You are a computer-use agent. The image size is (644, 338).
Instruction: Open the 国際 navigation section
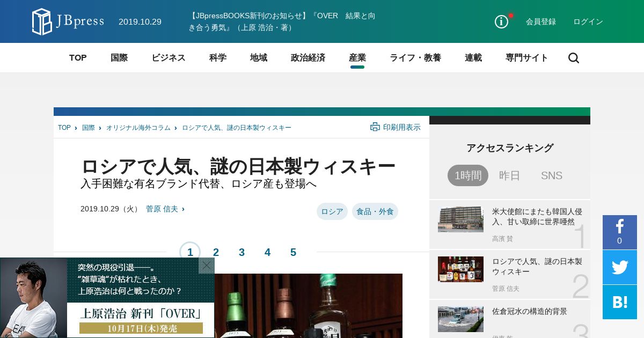tap(119, 58)
